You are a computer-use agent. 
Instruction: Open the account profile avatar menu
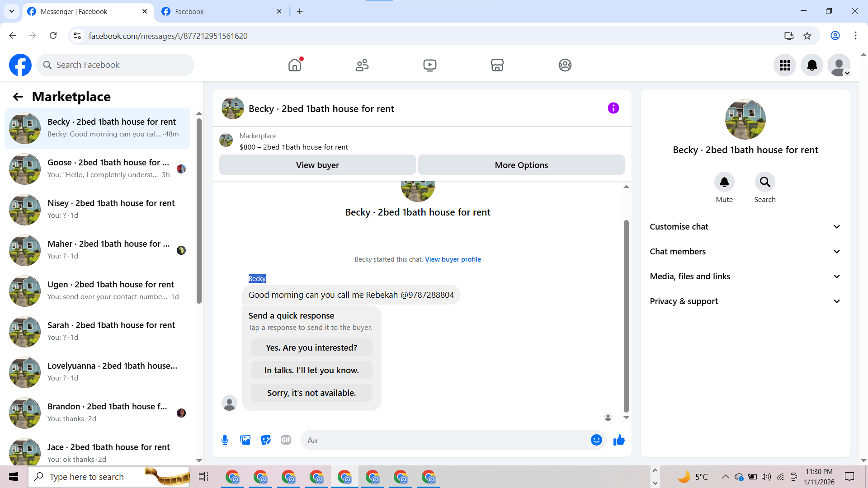839,65
